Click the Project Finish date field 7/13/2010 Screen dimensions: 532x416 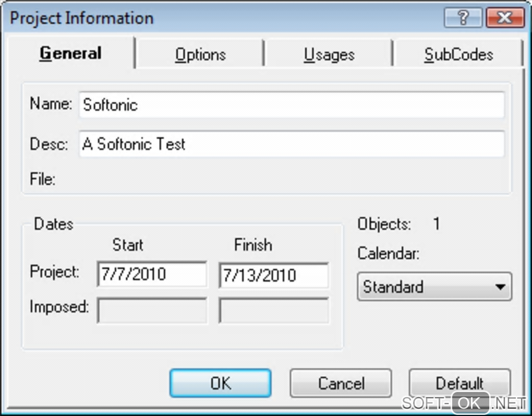[x=273, y=275]
